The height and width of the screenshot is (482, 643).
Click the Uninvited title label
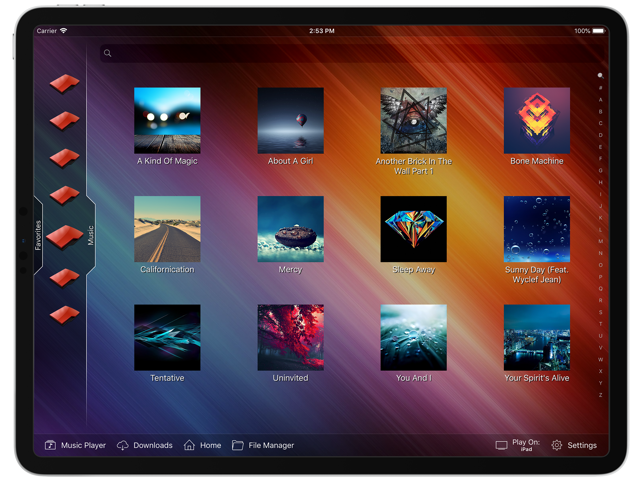point(290,378)
